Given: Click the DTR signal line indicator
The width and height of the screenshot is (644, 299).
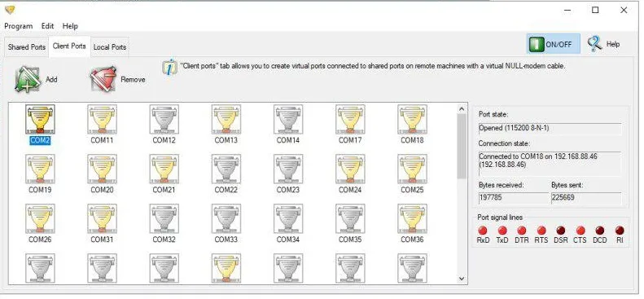Looking at the screenshot, I should pos(522,231).
